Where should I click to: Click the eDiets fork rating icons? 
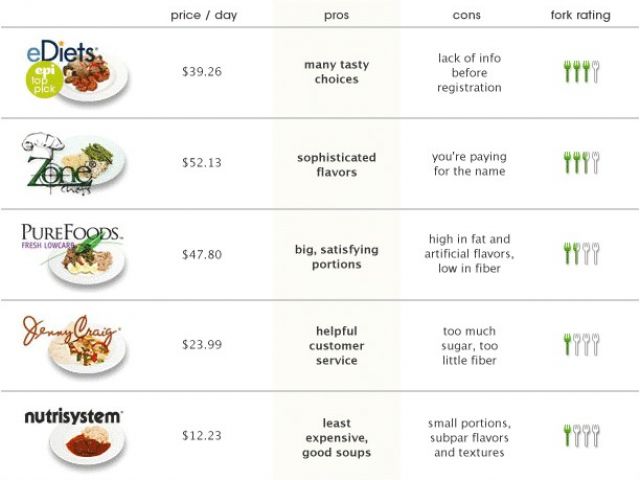[x=581, y=72]
